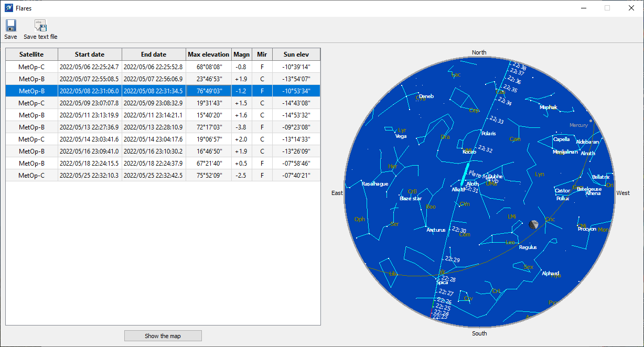This screenshot has width=644, height=347.
Task: Click the Spica star label
Action: 442,283
